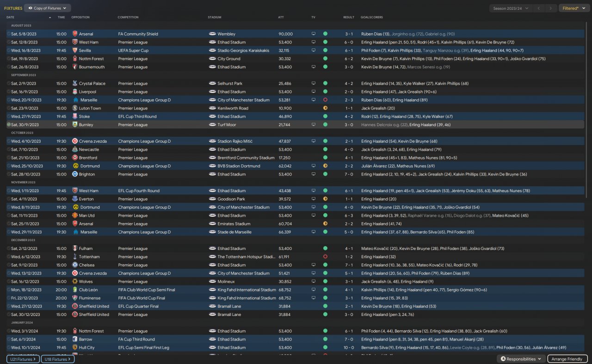The width and height of the screenshot is (592, 364).
Task: Click the Arsenal badge in the FA Community Shield row
Action: 75,34
